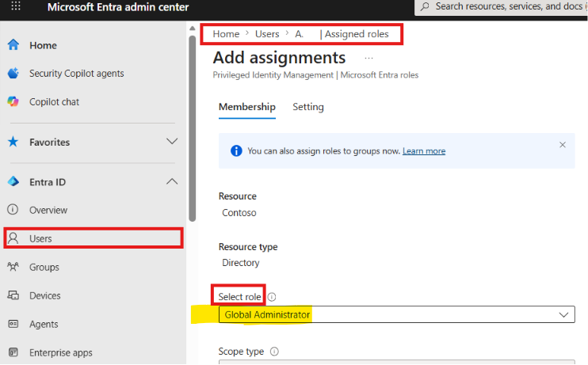
Task: Collapse the Entra ID section chevron
Action: click(172, 182)
